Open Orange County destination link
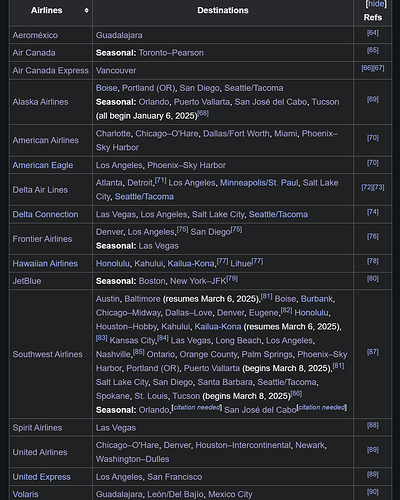The height and width of the screenshot is (500, 400). (x=208, y=354)
